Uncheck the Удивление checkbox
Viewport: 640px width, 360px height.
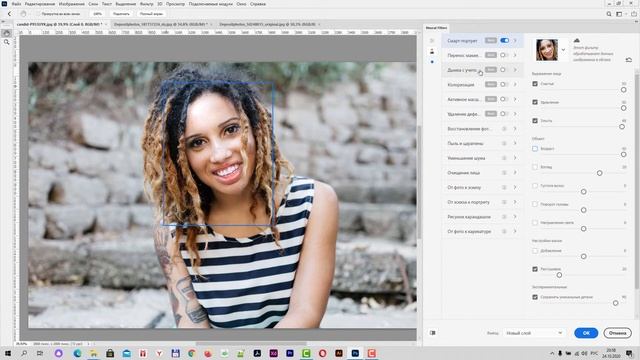pos(535,102)
